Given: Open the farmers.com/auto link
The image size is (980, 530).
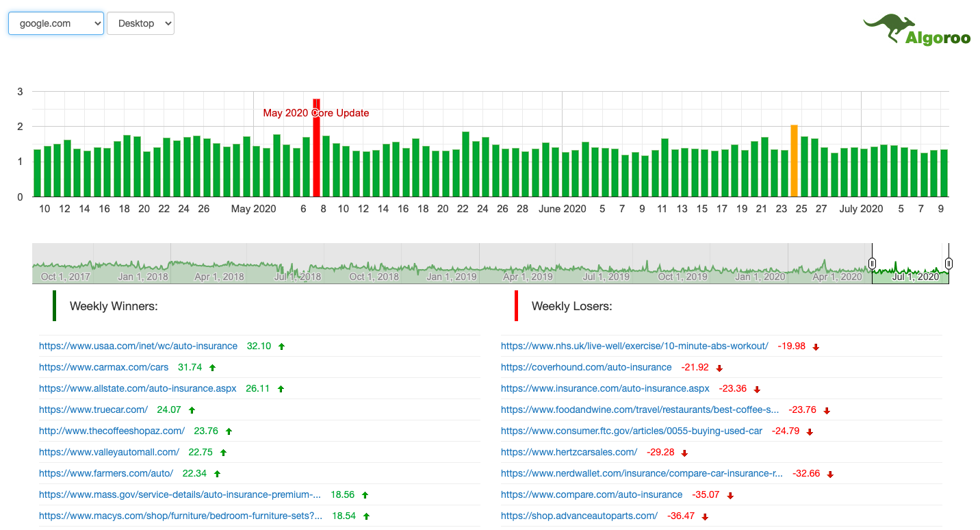Looking at the screenshot, I should click(x=106, y=473).
